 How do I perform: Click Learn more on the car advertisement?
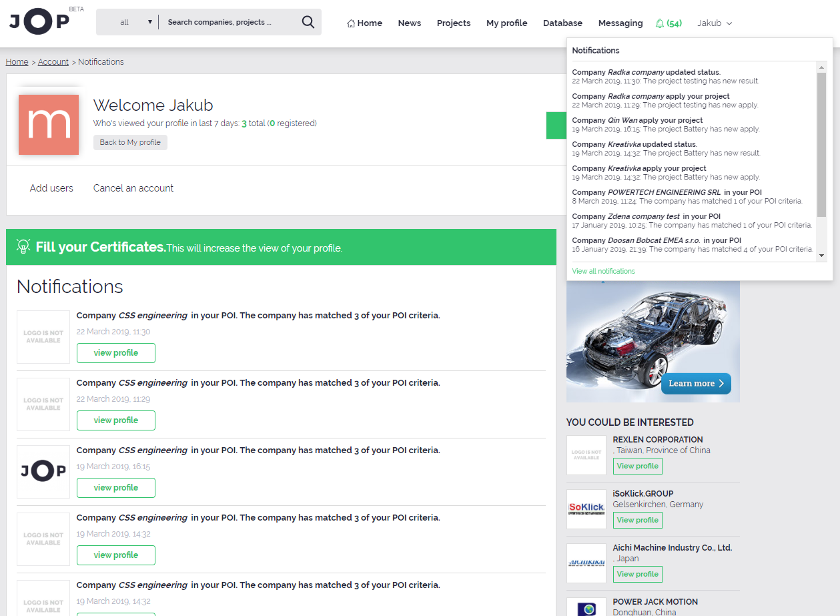[696, 383]
